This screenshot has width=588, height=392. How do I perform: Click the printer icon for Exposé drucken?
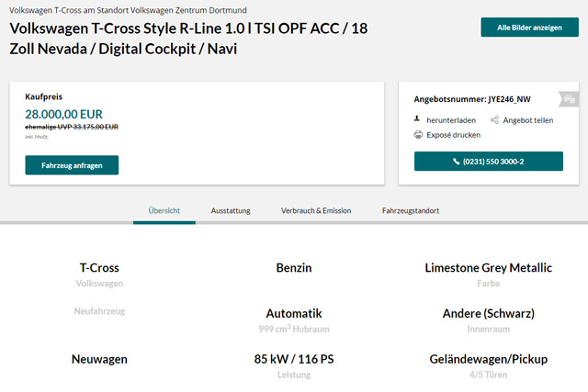[x=418, y=135]
